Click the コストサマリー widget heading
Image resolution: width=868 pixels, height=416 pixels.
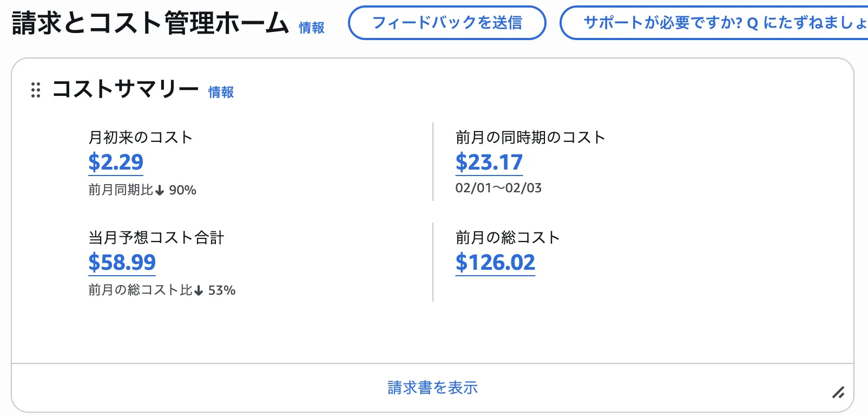pyautogui.click(x=126, y=89)
